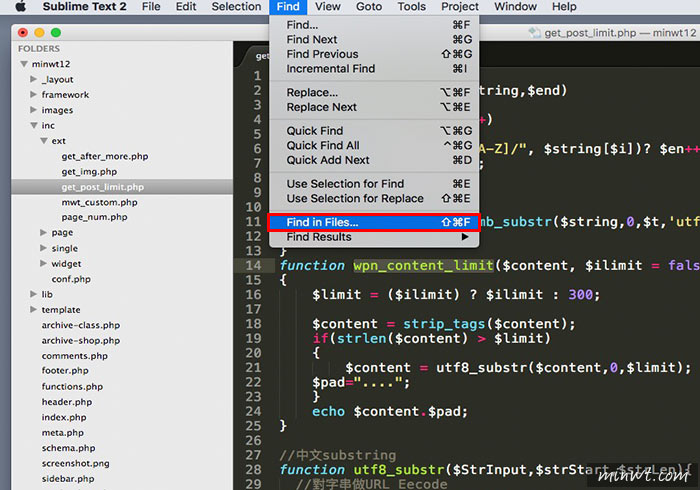Choose Find Next menu entry
Image resolution: width=700 pixels, height=490 pixels.
pyautogui.click(x=374, y=40)
